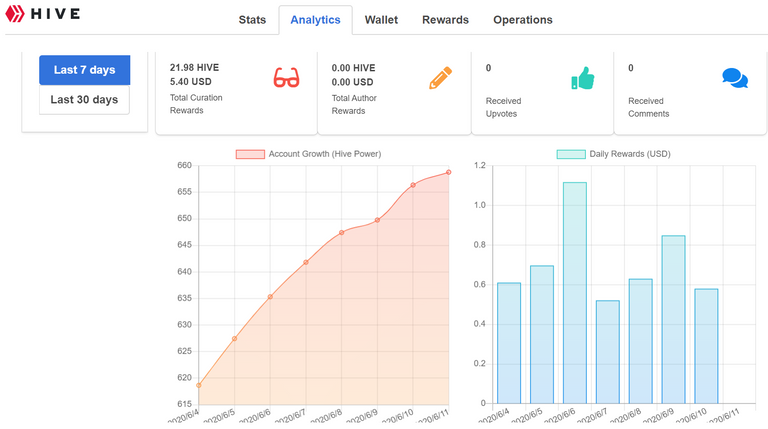Click the Hive logo icon
The width and height of the screenshot is (768, 429).
pyautogui.click(x=15, y=14)
